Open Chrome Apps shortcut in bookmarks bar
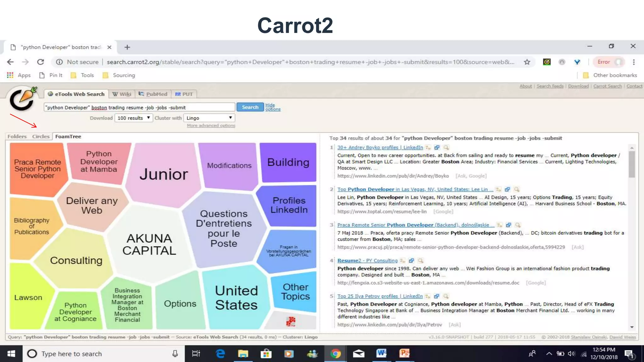 click(x=19, y=75)
